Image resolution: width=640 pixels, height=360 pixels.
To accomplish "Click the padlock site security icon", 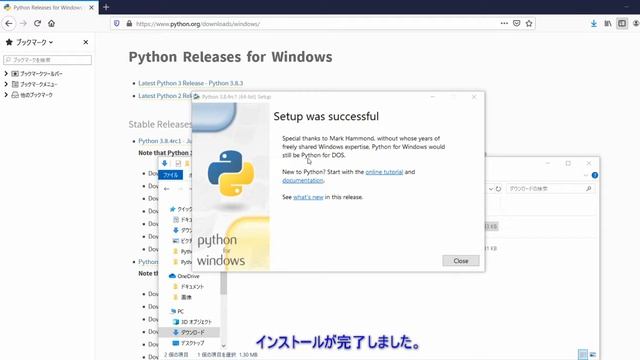I will [x=129, y=24].
